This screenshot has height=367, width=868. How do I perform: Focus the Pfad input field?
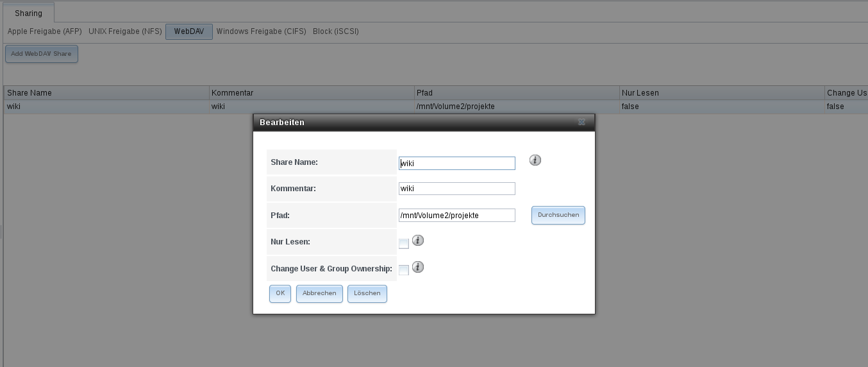457,215
